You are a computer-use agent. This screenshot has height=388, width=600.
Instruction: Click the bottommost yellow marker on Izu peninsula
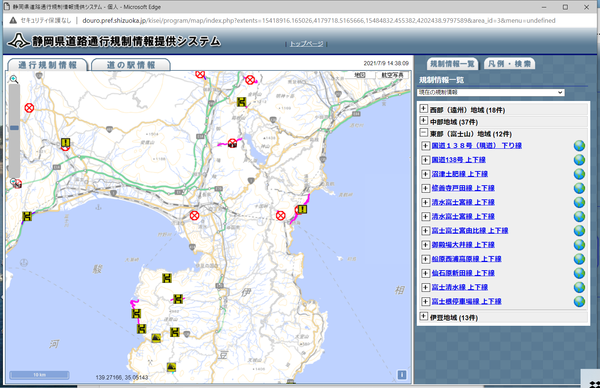click(x=171, y=367)
